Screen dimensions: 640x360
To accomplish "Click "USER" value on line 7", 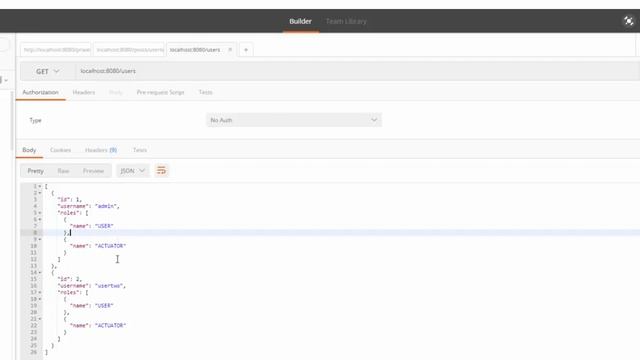I will pos(104,226).
